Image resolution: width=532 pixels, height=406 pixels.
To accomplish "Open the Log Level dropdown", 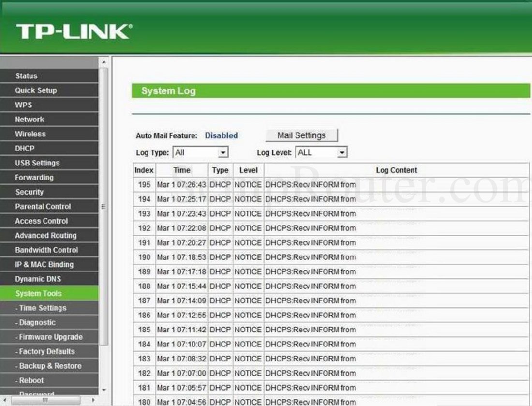I will tap(342, 152).
